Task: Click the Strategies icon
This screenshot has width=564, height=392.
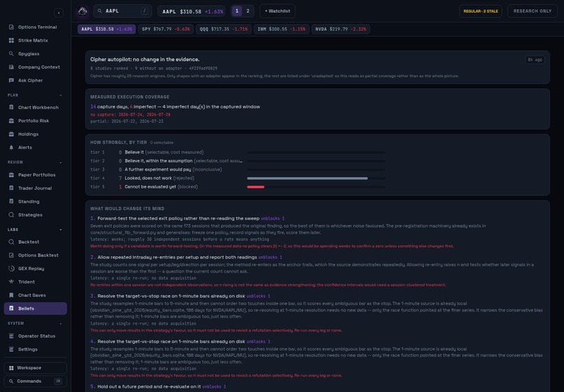Action: click(x=11, y=214)
